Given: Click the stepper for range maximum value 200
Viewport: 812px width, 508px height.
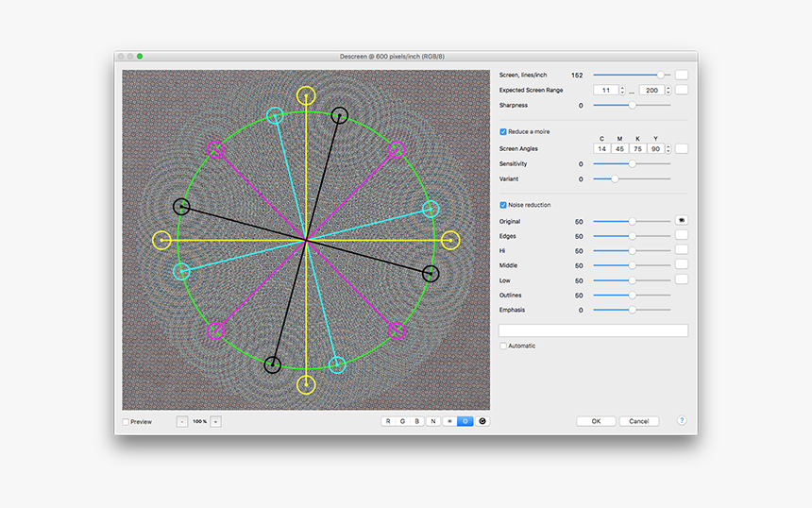Looking at the screenshot, I should click(668, 90).
